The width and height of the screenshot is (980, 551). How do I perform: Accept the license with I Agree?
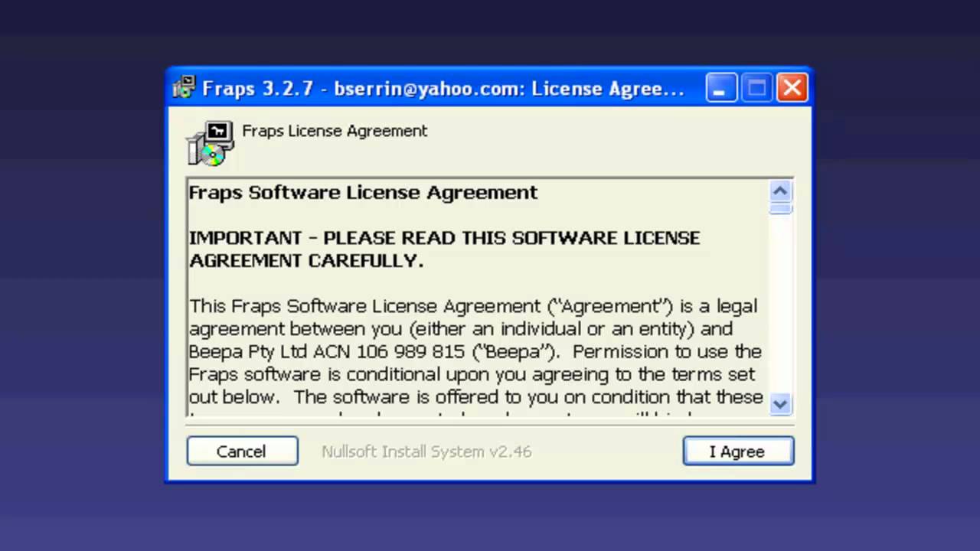coord(738,452)
